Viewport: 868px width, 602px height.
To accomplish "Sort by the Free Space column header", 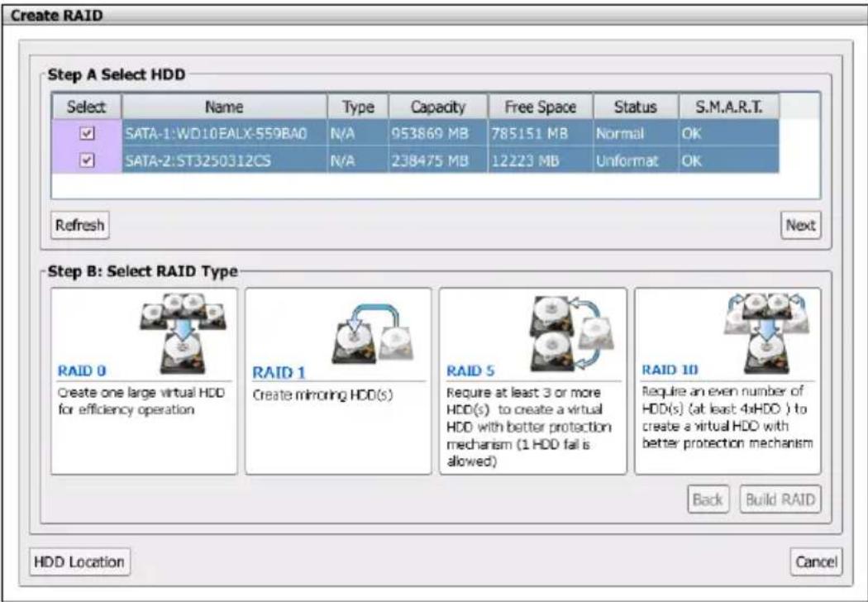I will [541, 107].
